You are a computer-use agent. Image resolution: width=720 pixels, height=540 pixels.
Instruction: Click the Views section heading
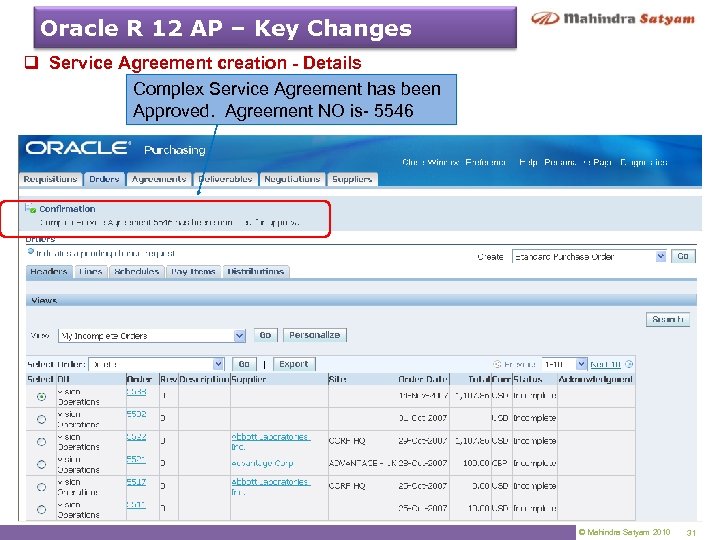(x=44, y=300)
